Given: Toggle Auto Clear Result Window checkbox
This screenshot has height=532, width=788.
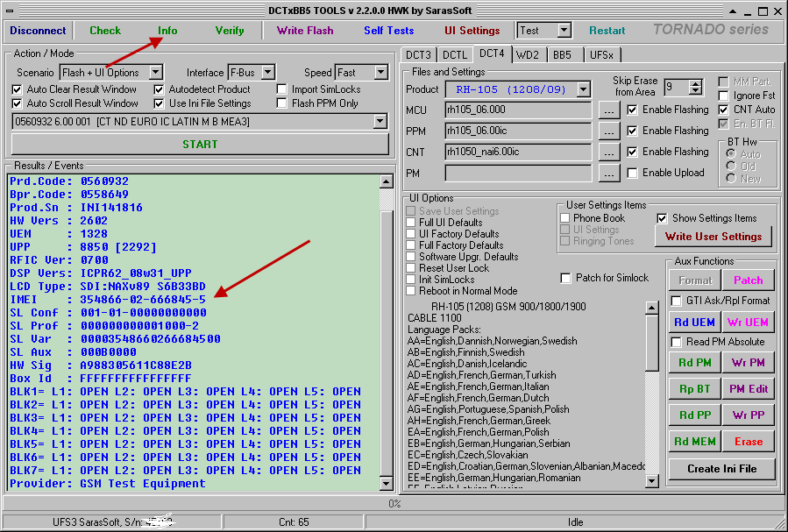Looking at the screenshot, I should 17,89.
